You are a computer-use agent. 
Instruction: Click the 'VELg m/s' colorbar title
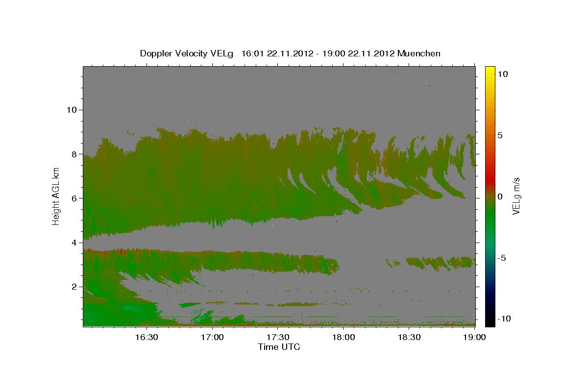[516, 196]
